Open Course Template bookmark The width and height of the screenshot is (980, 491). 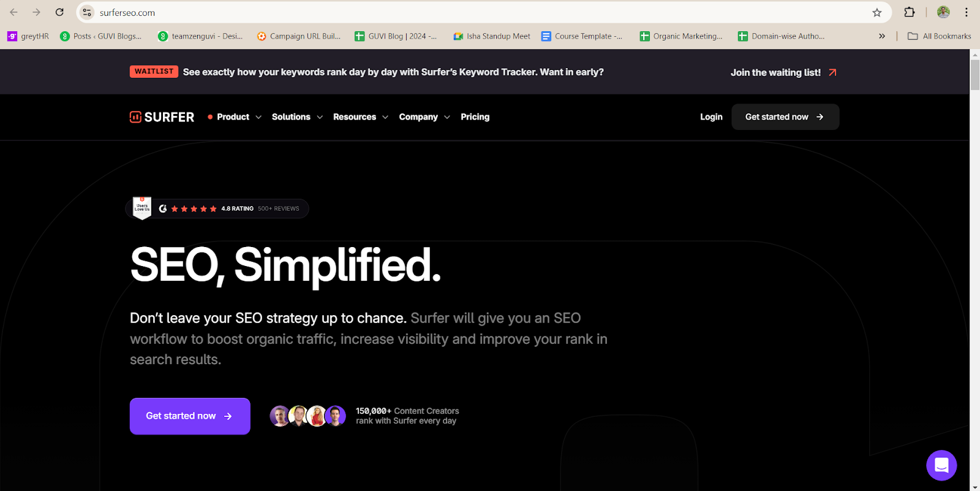[x=582, y=36]
